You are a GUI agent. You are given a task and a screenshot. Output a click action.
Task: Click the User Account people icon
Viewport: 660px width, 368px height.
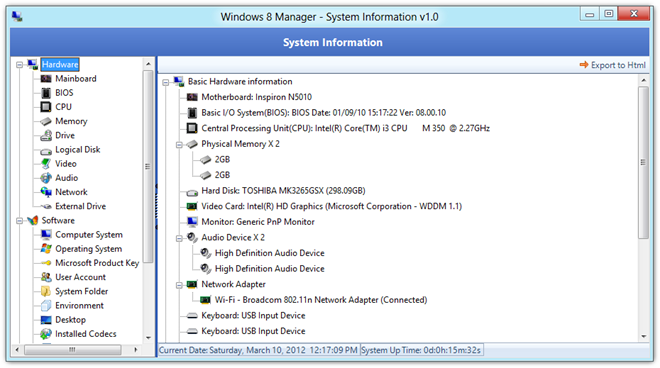coord(46,277)
